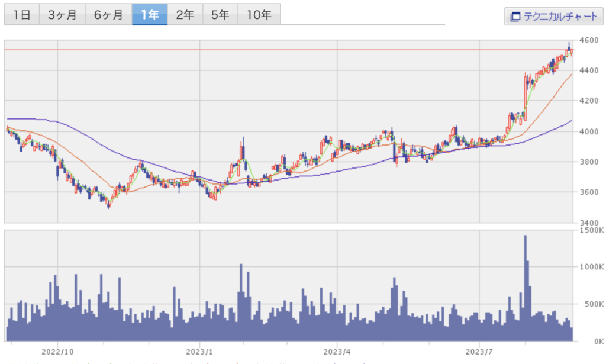
Task: Click the 2022/10 date axis label
Action: tap(57, 352)
